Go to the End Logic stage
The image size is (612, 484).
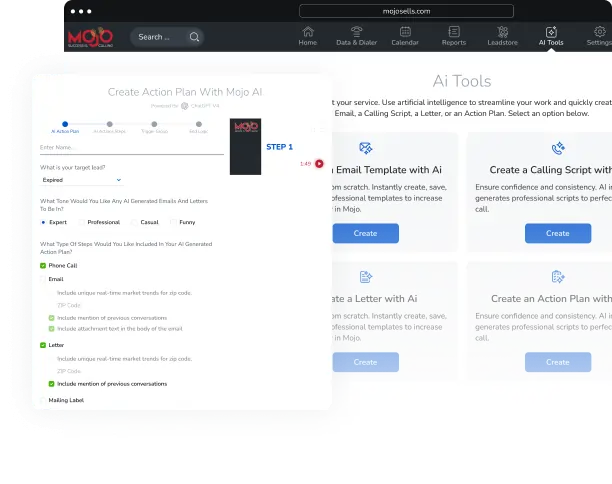tap(199, 124)
